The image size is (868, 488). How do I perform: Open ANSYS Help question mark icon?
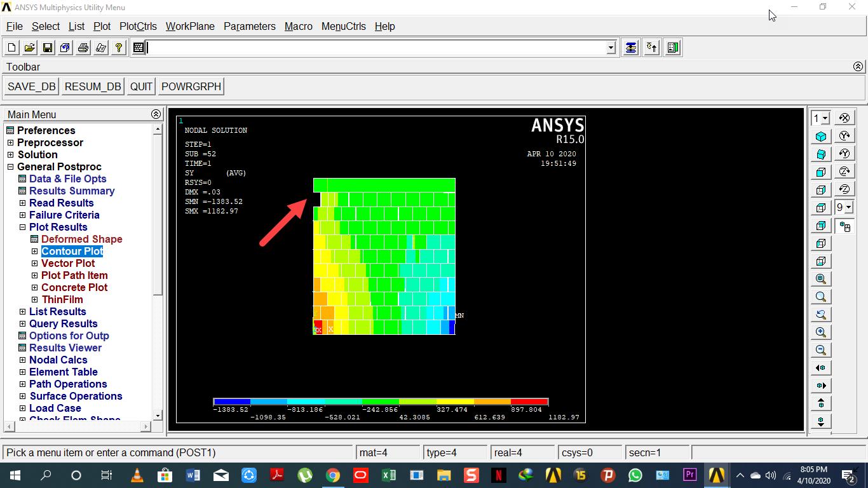118,48
